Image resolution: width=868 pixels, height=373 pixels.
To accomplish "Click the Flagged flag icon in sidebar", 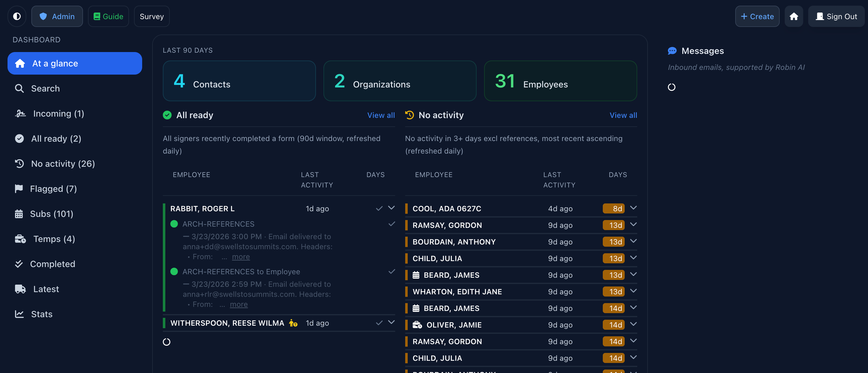I will point(19,188).
